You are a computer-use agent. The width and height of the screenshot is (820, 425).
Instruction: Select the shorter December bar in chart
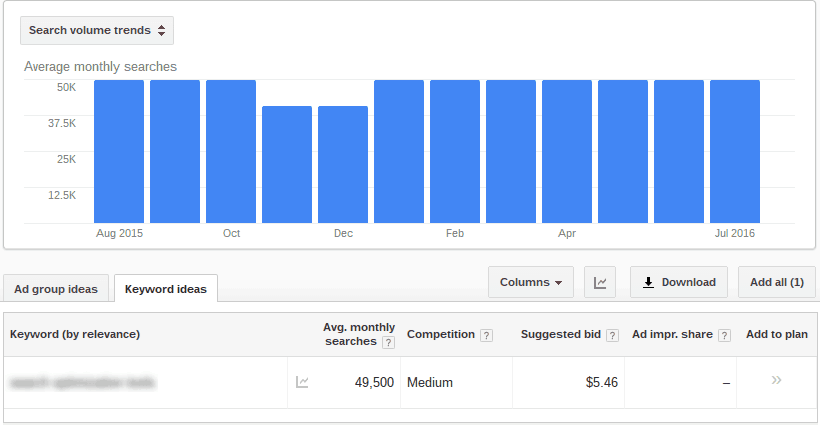coord(343,165)
